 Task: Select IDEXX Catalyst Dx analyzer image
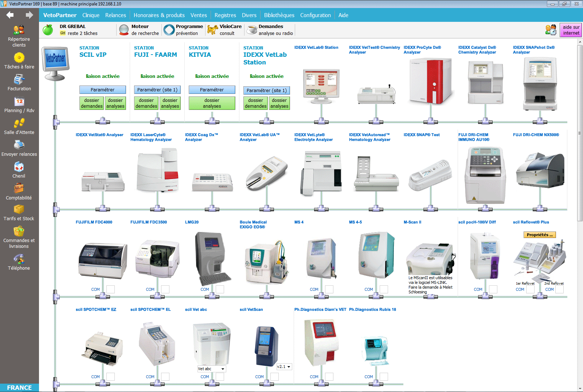(x=485, y=82)
